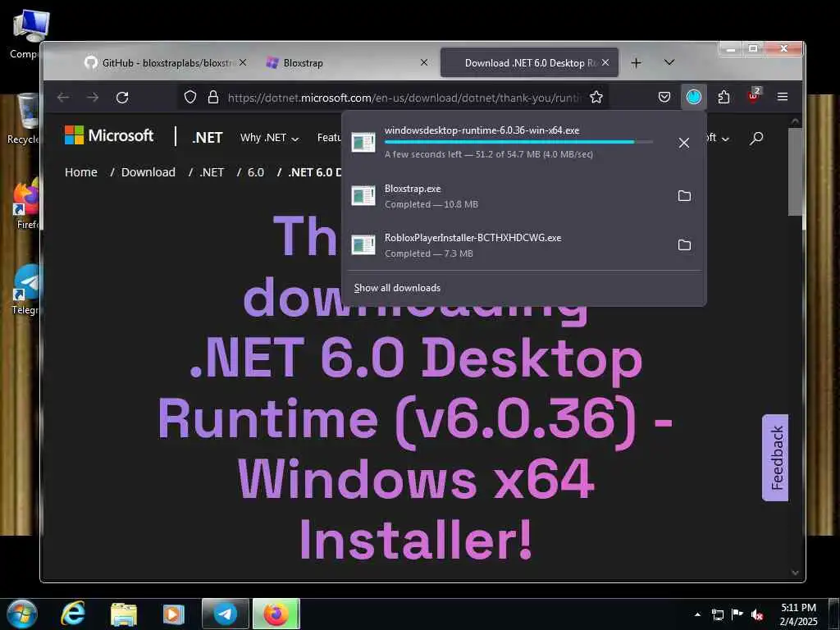
Task: Click Show all downloads
Action: pyautogui.click(x=397, y=288)
